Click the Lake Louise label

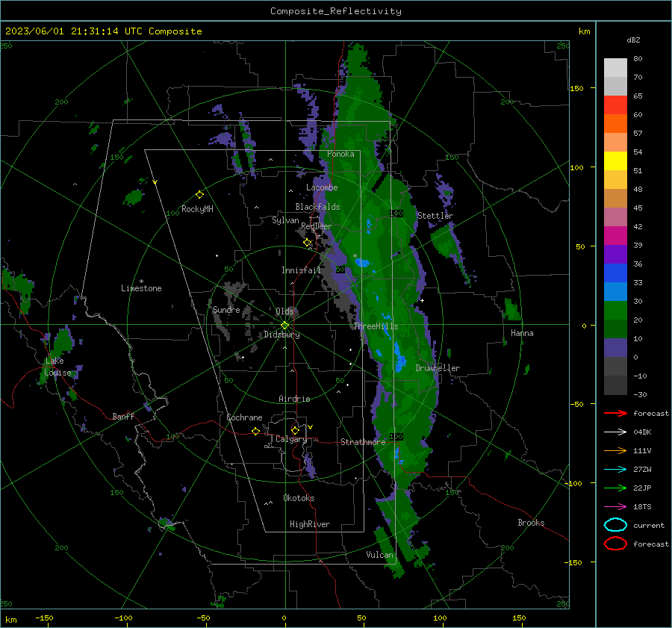pyautogui.click(x=57, y=367)
